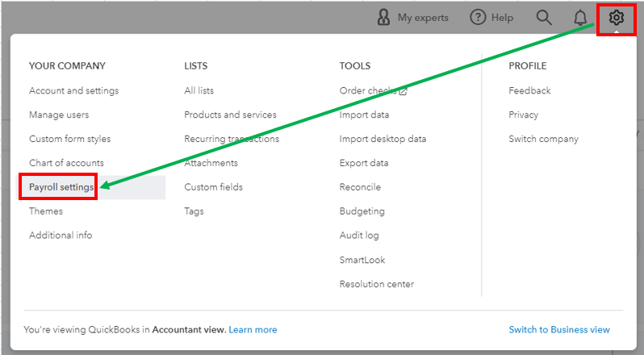
Task: Click the Learn more link
Action: pyautogui.click(x=253, y=329)
